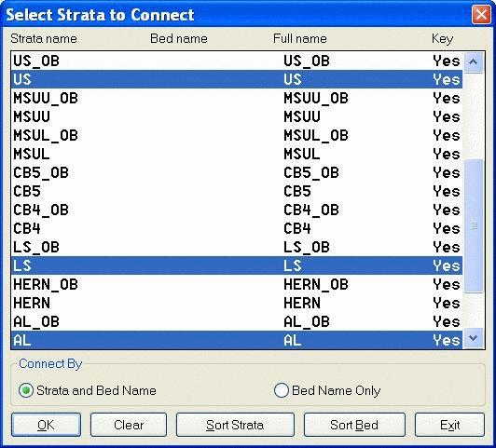The width and height of the screenshot is (496, 448).
Task: Select the CB4_OB strata row
Action: click(x=237, y=210)
